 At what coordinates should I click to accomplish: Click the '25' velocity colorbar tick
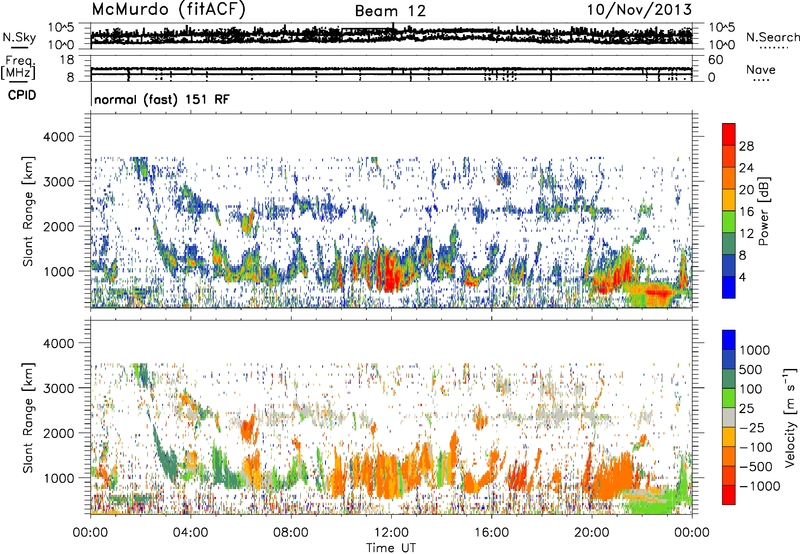[747, 408]
